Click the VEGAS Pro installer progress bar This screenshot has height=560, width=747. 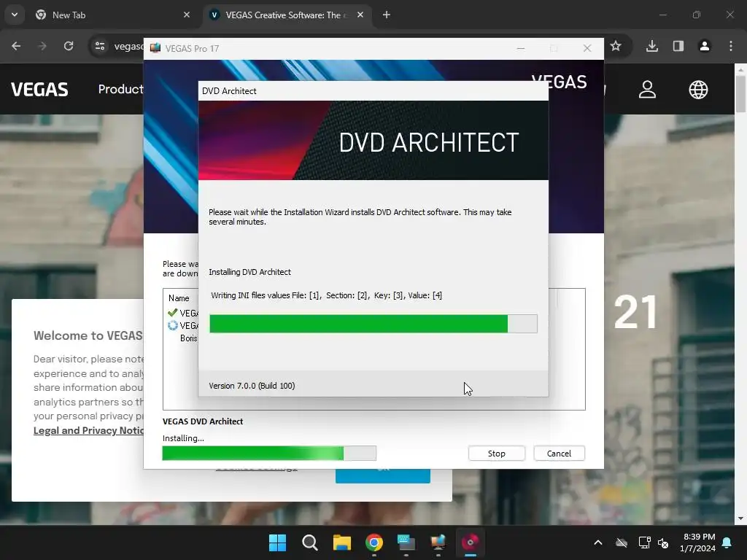pos(269,454)
